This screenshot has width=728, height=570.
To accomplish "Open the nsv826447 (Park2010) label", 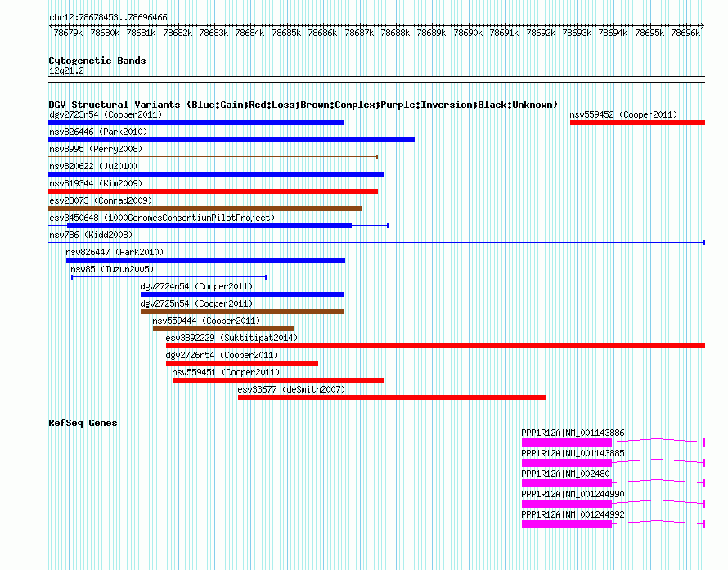I will click(x=115, y=252).
